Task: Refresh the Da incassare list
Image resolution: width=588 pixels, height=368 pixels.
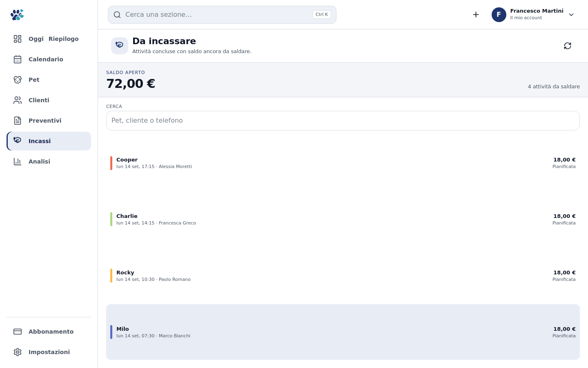Action: pyautogui.click(x=568, y=46)
